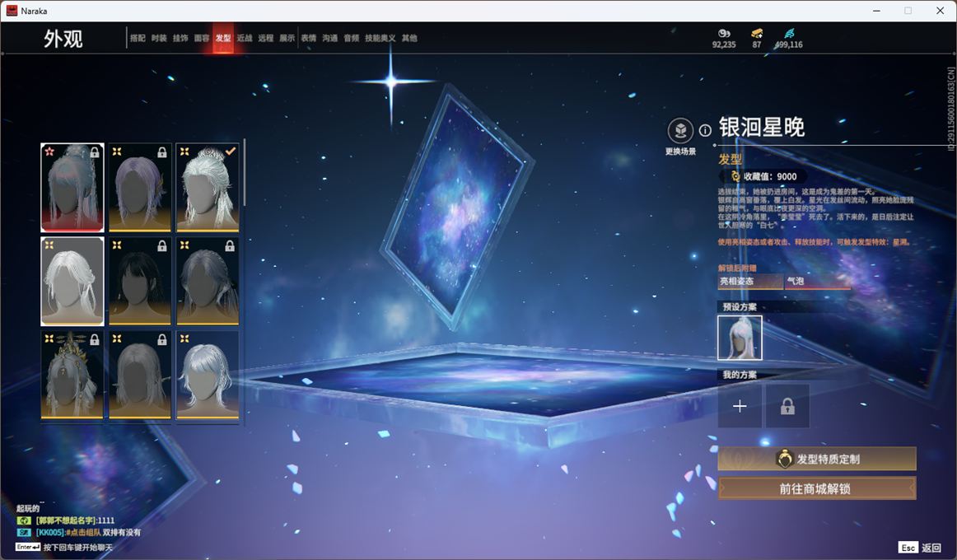
Task: Click the green channel icon beside 郭郭不想起名字
Action: click(x=24, y=520)
